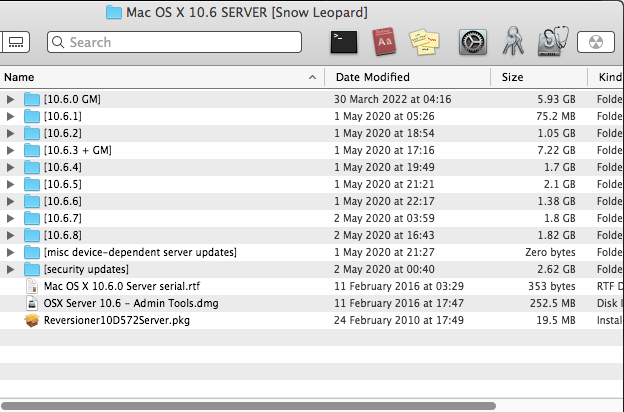Select the Admin Tools.dmg disk image icon

32,303
